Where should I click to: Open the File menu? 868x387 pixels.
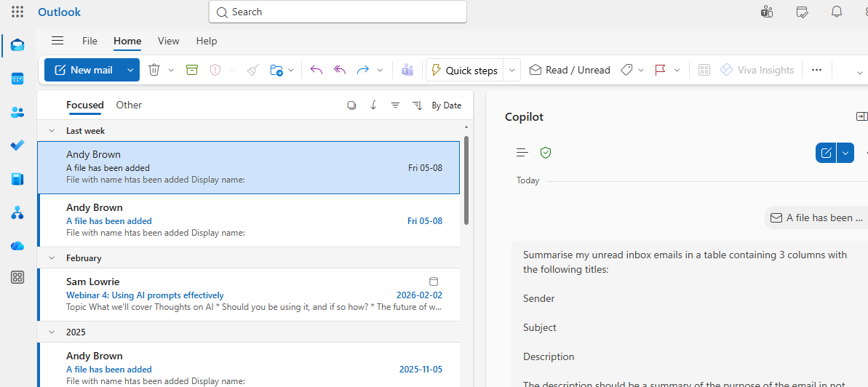89,41
